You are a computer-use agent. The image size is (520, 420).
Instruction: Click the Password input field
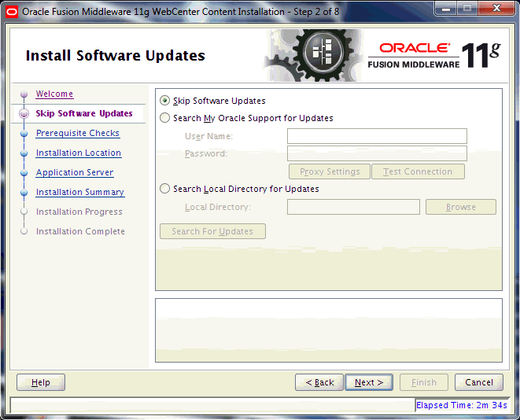point(377,153)
